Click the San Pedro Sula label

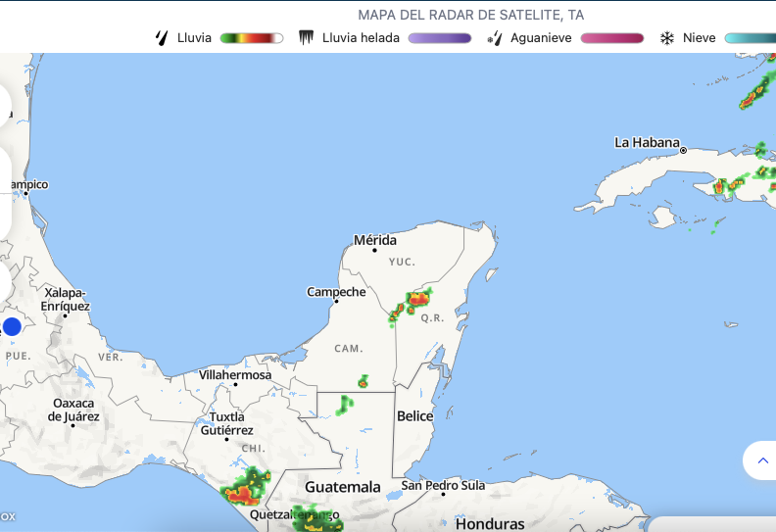pyautogui.click(x=443, y=485)
